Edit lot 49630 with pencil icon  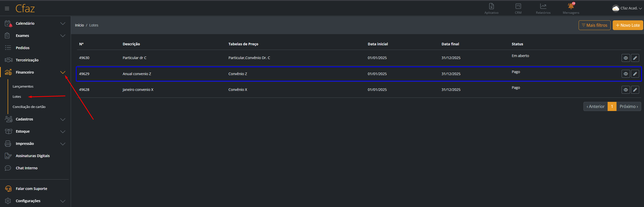635,58
